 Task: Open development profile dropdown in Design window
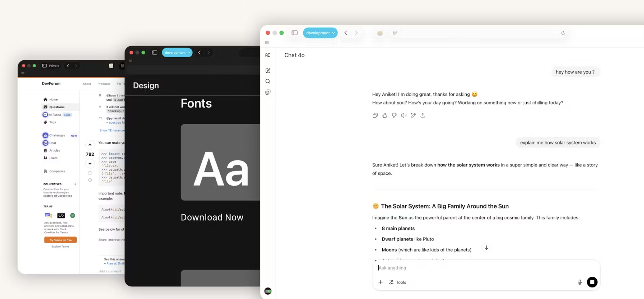[177, 52]
